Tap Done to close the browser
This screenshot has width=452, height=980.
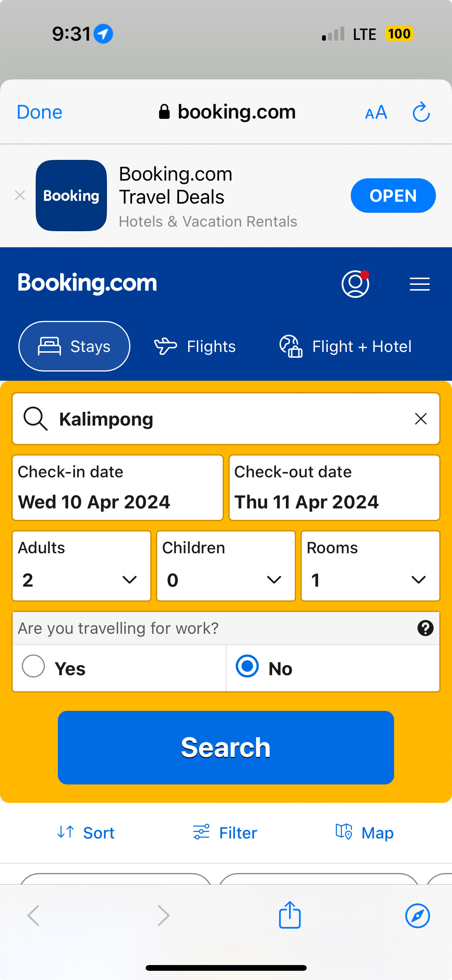[x=39, y=112]
